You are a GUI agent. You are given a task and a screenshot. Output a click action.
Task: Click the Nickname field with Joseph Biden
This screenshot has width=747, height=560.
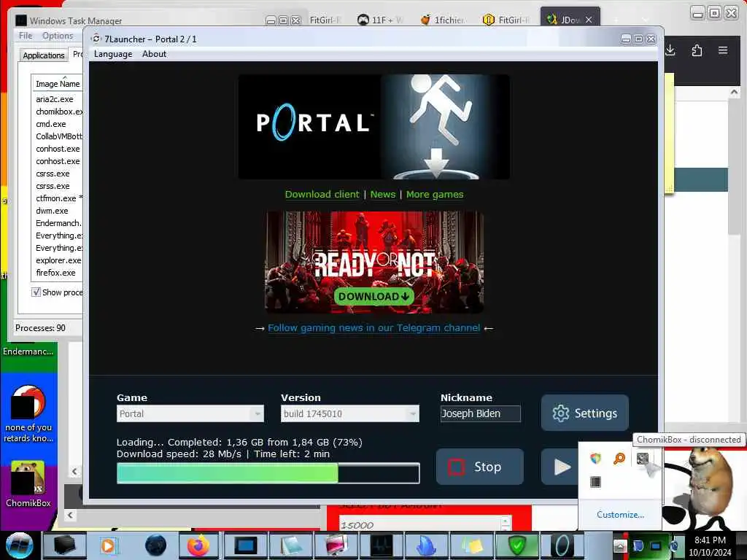[x=480, y=413]
